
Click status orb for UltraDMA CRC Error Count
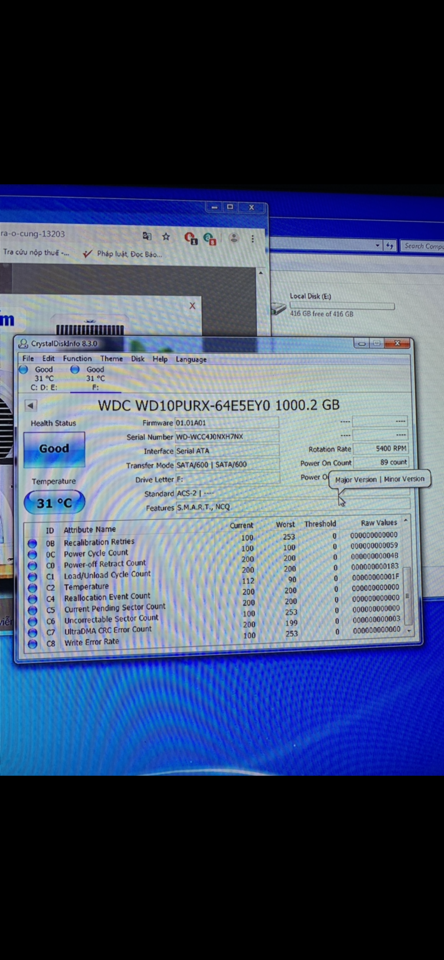(x=32, y=632)
